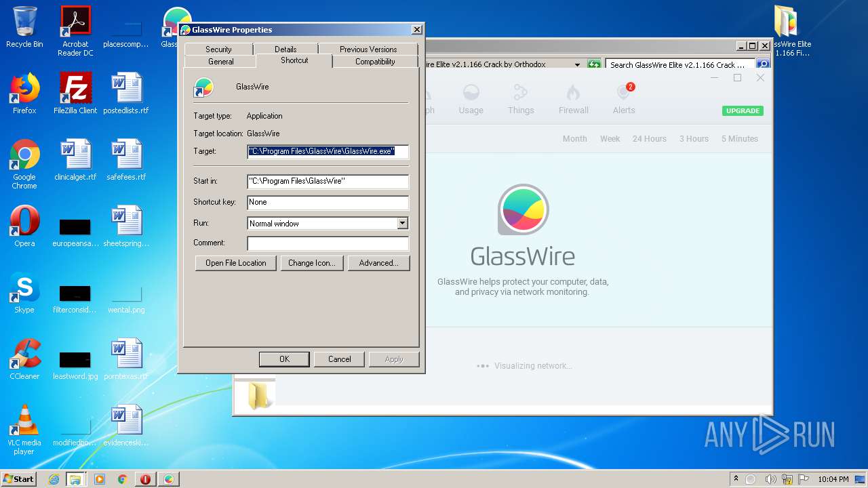Open evidenceski document icon
The height and width of the screenshot is (488, 868).
coord(126,426)
